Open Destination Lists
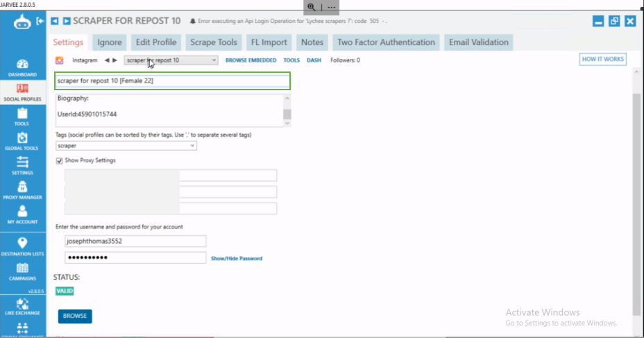Image resolution: width=644 pixels, height=338 pixels. point(22,247)
